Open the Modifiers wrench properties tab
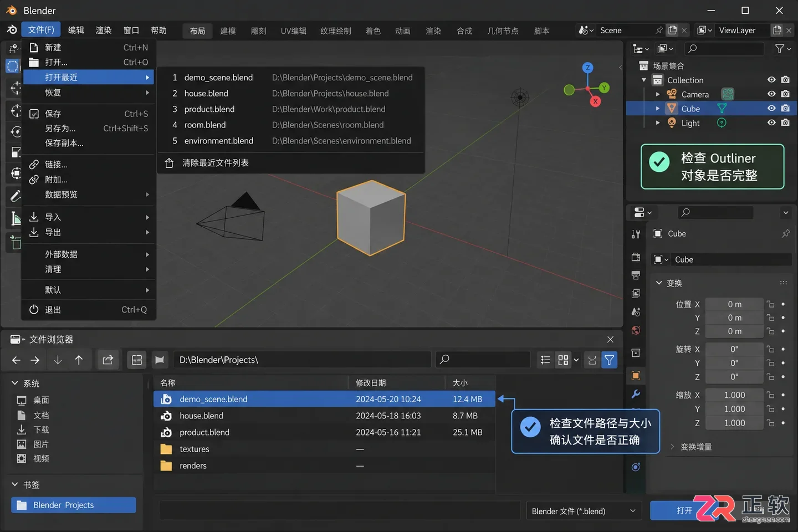The image size is (798, 532). (x=636, y=393)
